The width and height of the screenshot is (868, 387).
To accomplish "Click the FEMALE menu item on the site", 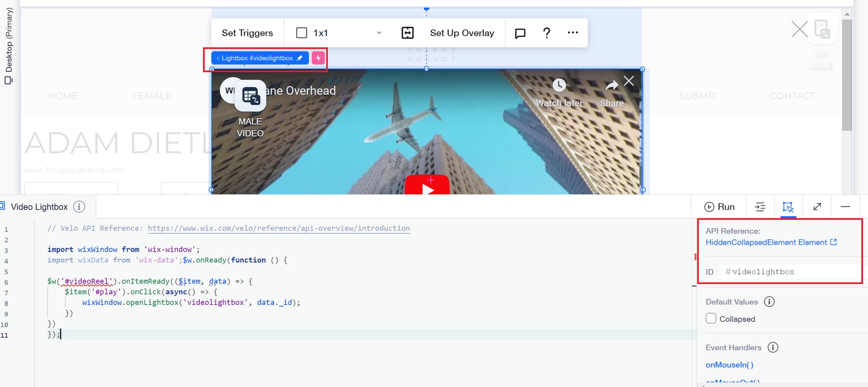I will coord(152,96).
